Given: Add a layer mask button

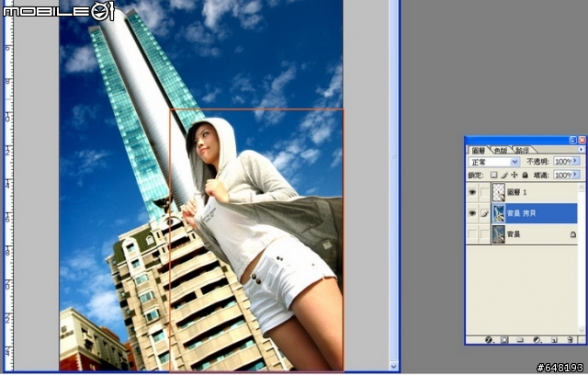Looking at the screenshot, I should tap(504, 340).
